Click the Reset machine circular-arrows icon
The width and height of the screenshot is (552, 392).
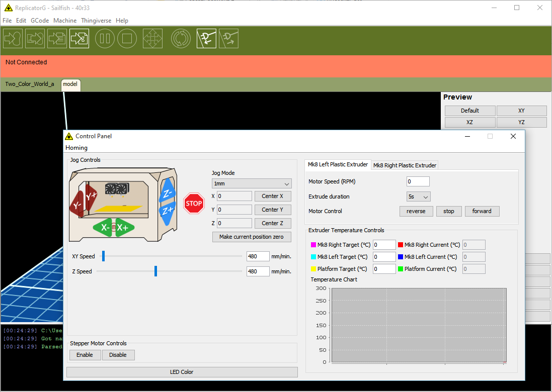click(181, 38)
